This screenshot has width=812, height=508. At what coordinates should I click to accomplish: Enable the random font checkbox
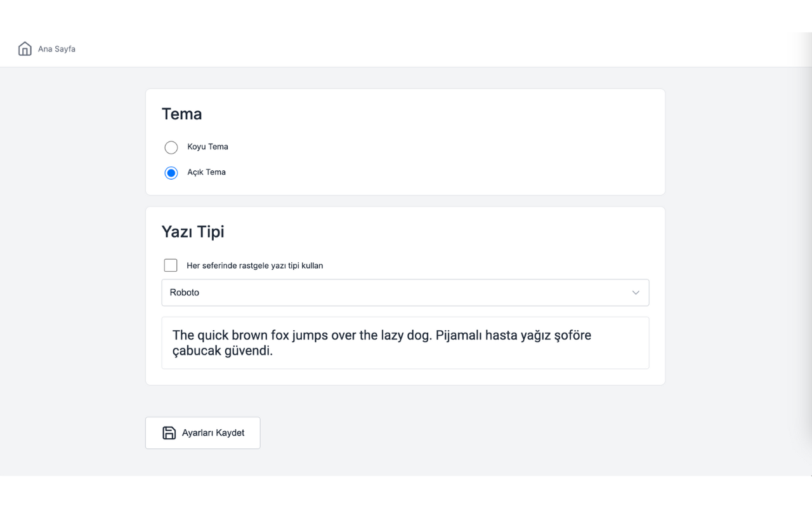(171, 265)
